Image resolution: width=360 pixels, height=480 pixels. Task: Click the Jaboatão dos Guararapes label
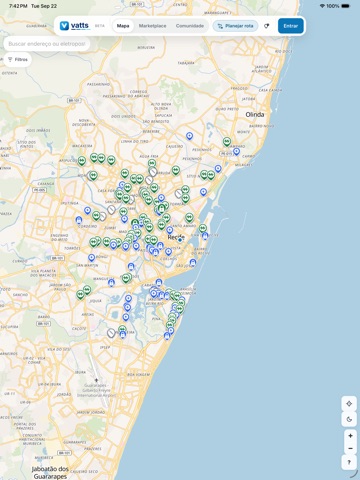50,472
